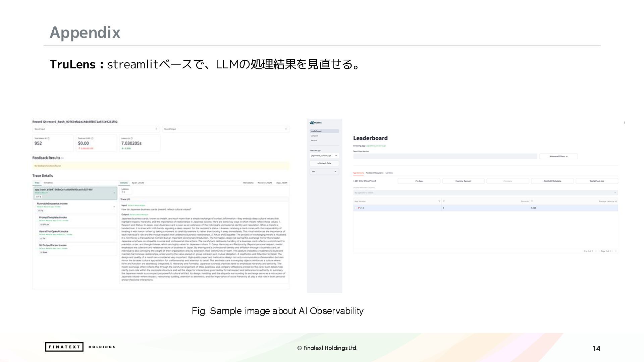Click the Fig. Sample image caption
This screenshot has width=644, height=362.
278,311
